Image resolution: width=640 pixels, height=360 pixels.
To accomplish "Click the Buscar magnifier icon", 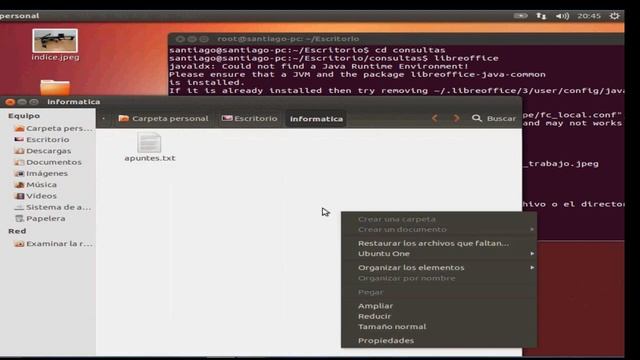I will pos(477,118).
